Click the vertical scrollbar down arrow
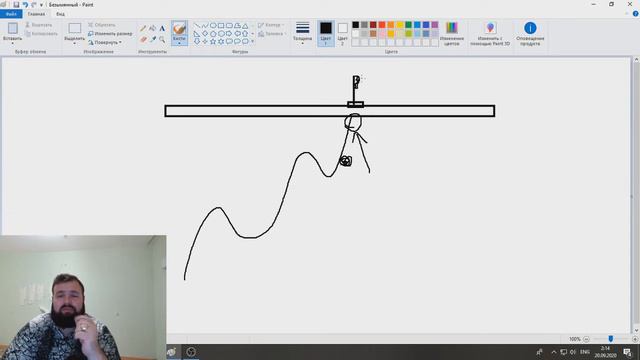Viewport: 640px width, 360px height. pos(636,330)
